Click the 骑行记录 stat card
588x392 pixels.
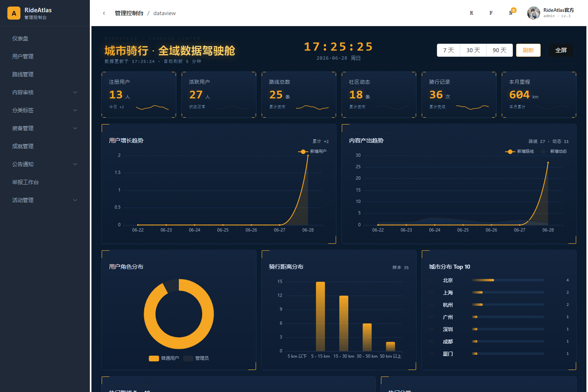[459, 95]
